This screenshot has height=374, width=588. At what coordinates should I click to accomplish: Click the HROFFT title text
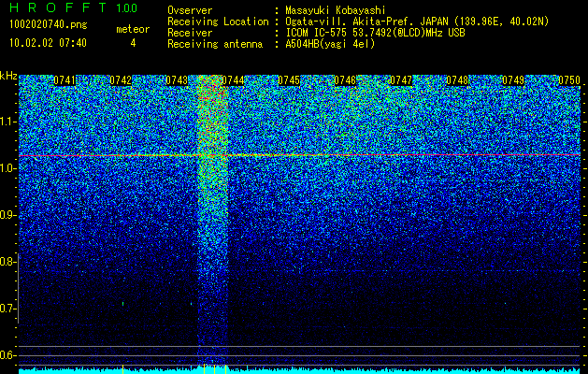(58, 7)
